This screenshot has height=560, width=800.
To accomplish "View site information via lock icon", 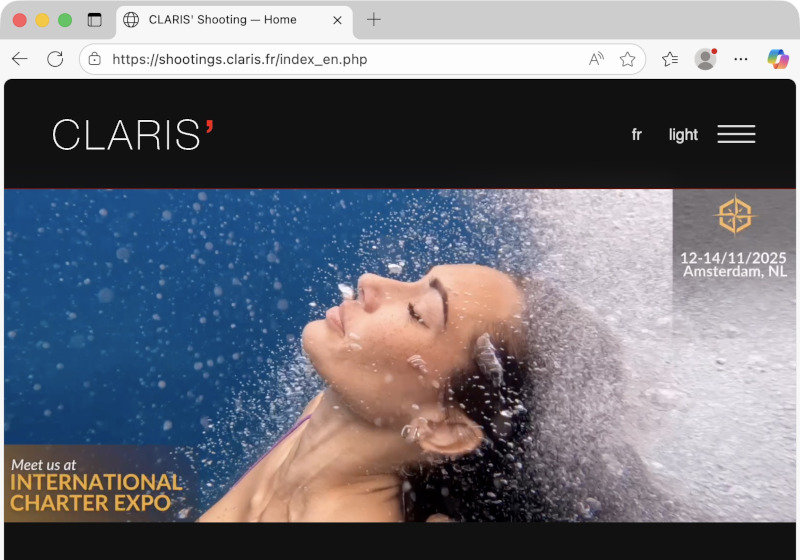I will click(x=95, y=59).
